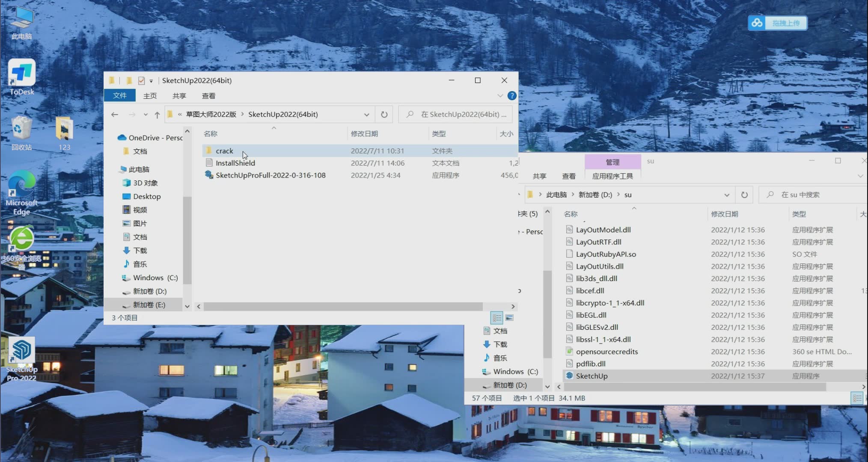
Task: Switch SketchUp2022 window to large icons view
Action: coord(509,318)
